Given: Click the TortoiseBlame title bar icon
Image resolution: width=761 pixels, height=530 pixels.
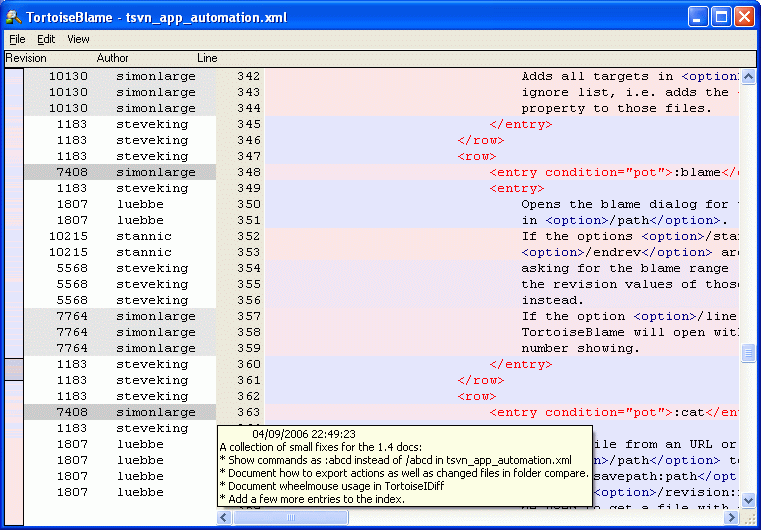Looking at the screenshot, I should click(14, 17).
